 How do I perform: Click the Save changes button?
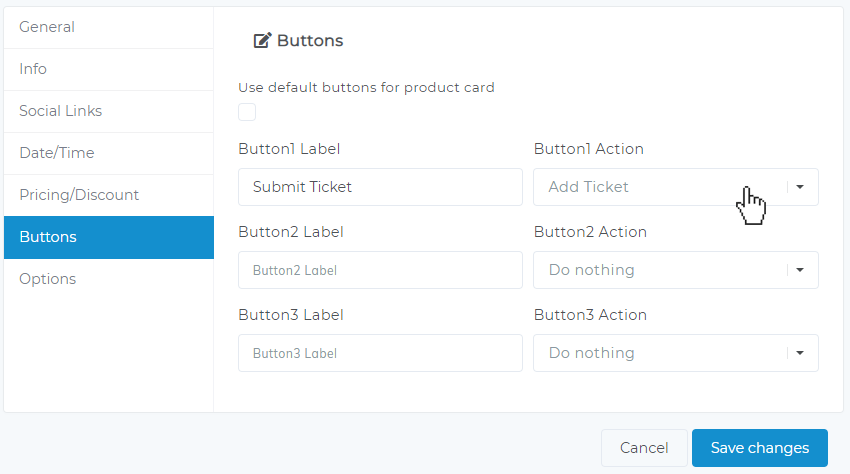(x=759, y=448)
